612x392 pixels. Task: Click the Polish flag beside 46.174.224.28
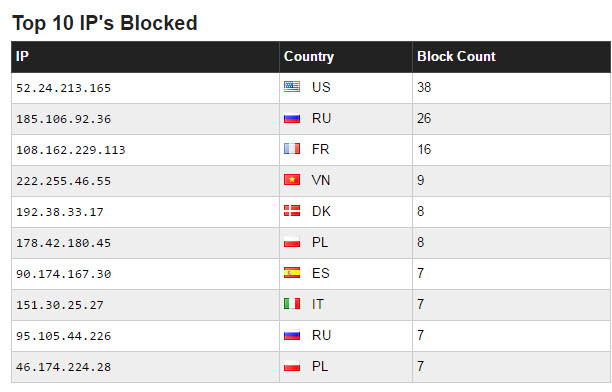click(292, 366)
